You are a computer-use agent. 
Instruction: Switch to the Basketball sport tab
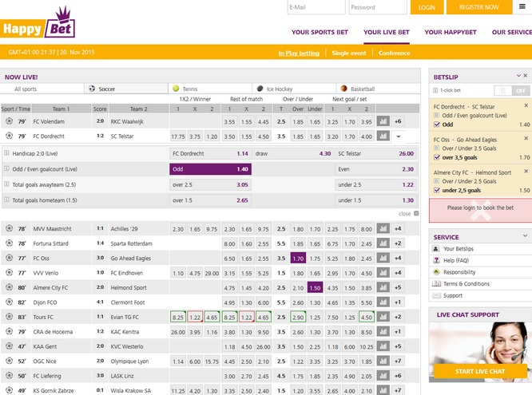coord(378,89)
